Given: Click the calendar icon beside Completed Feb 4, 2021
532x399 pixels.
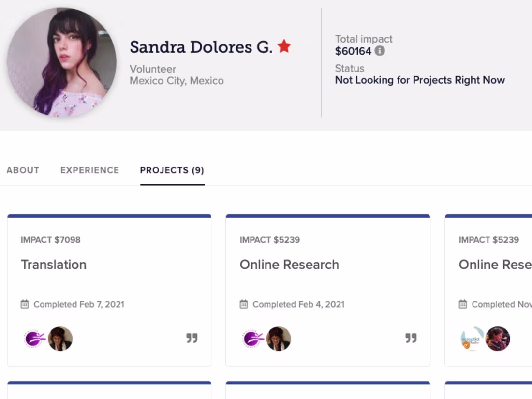Looking at the screenshot, I should (x=244, y=304).
